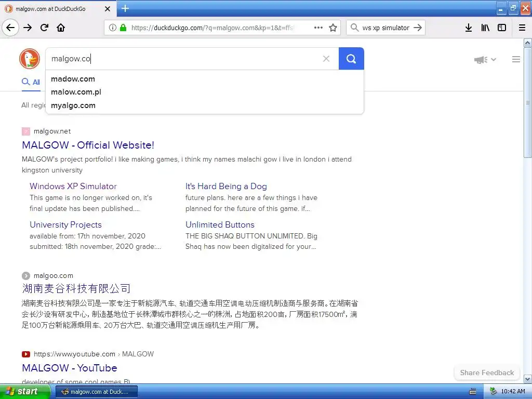Viewport: 532px width, 399px height.
Task: Open the DuckDuckGo side menu
Action: [x=516, y=59]
